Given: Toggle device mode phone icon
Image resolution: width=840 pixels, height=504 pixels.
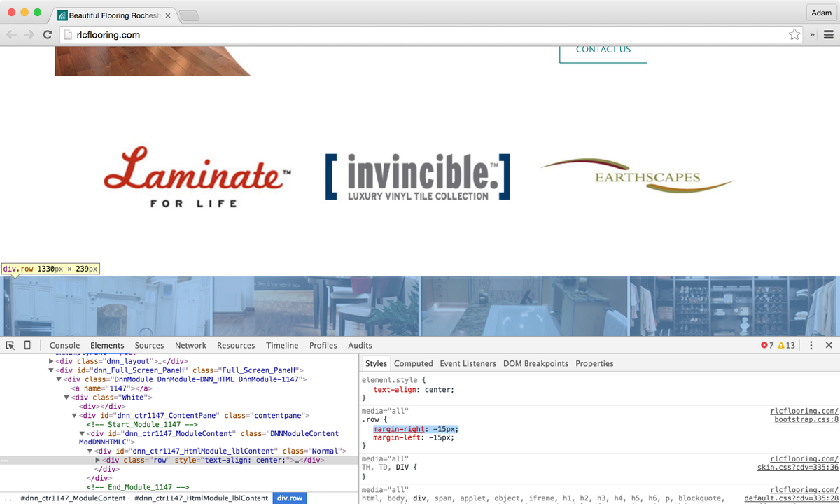Looking at the screenshot, I should (x=27, y=345).
